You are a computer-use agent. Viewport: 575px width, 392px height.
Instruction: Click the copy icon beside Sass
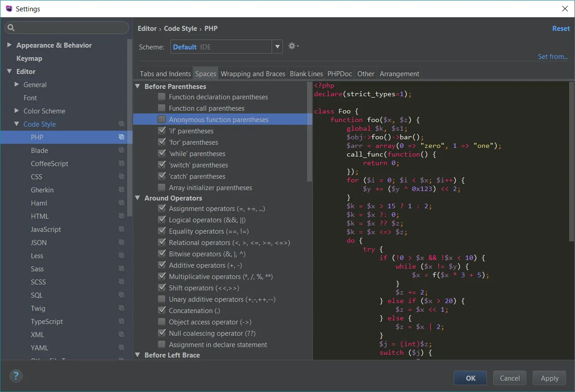tap(121, 269)
